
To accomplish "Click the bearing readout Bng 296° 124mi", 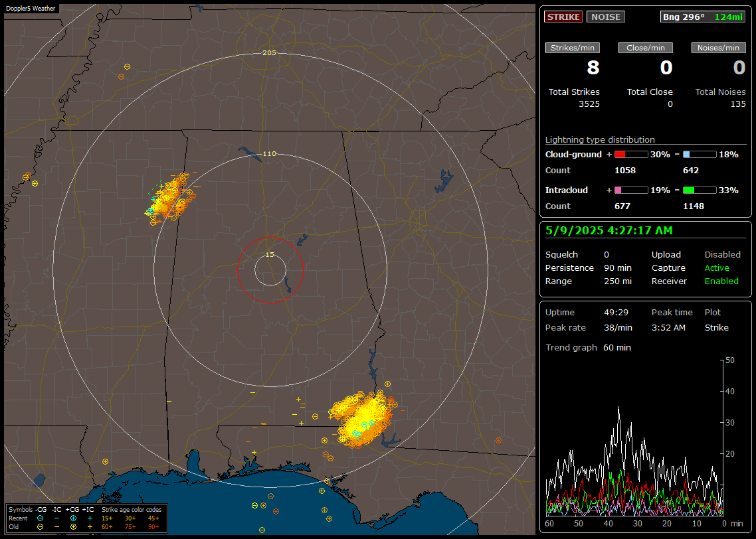I will pos(702,17).
